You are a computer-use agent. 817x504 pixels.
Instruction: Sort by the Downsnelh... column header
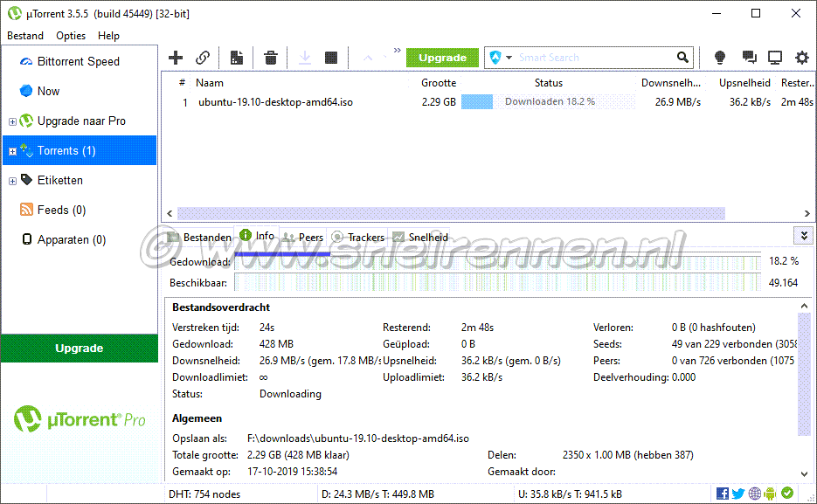click(670, 83)
